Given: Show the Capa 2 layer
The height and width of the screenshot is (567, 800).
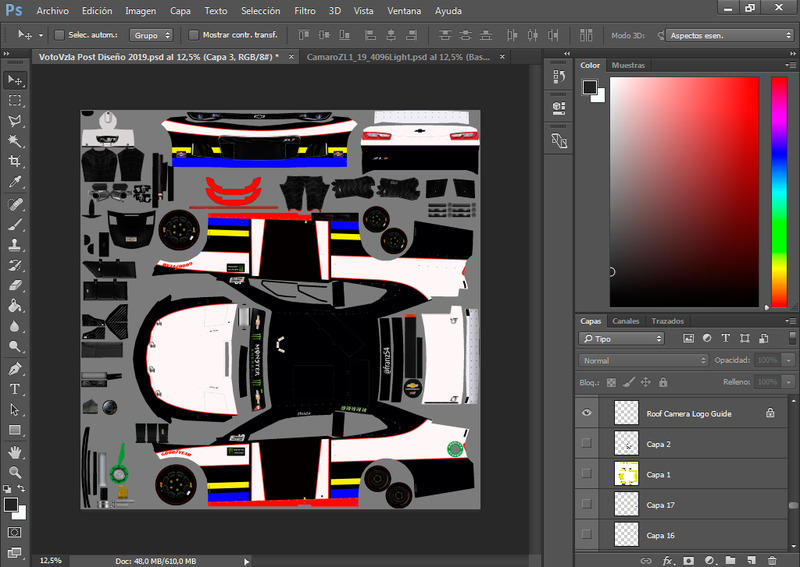Looking at the screenshot, I should (x=587, y=443).
